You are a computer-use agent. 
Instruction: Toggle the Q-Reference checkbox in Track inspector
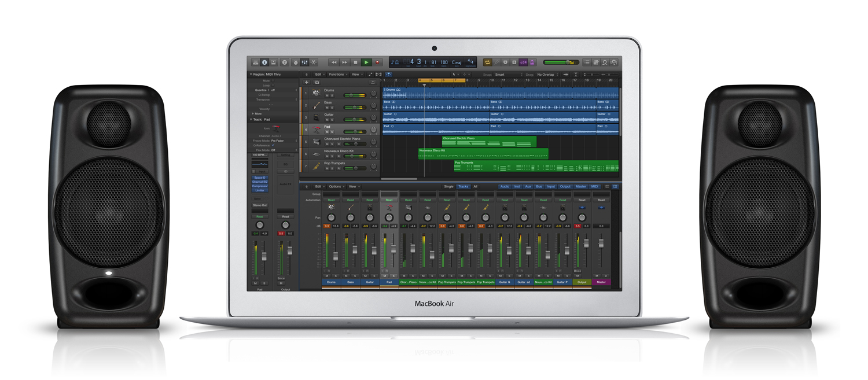tap(273, 145)
